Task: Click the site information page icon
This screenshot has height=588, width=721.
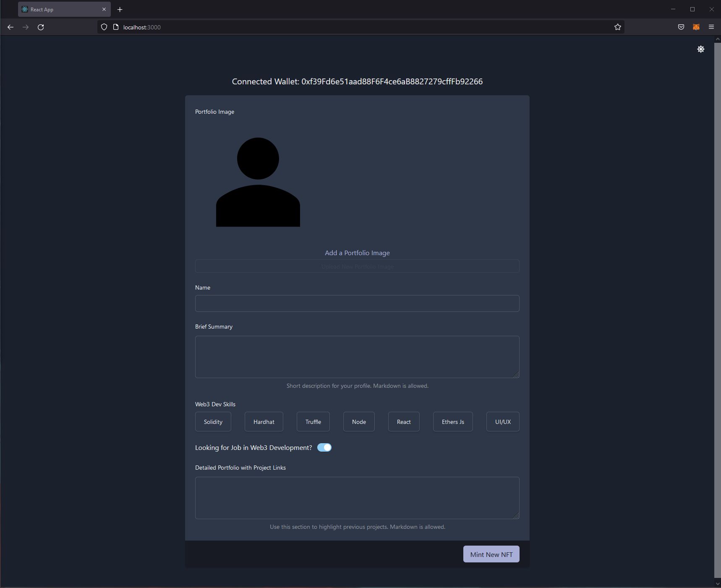Action: 116,27
